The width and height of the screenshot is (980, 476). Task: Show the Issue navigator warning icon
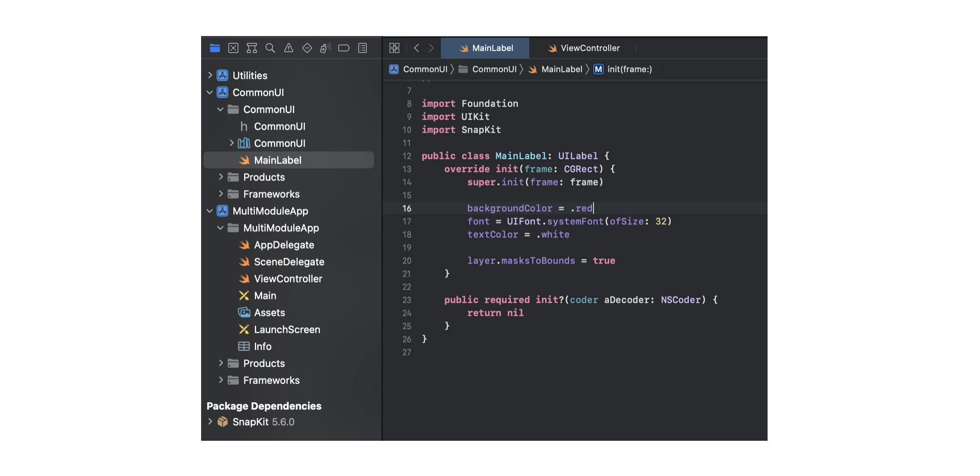click(x=288, y=48)
